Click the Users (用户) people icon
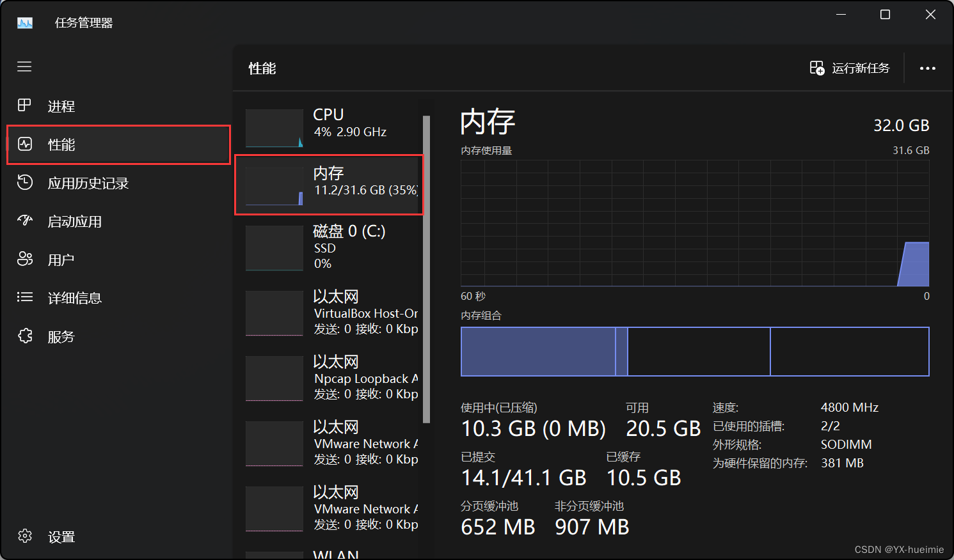 click(25, 259)
